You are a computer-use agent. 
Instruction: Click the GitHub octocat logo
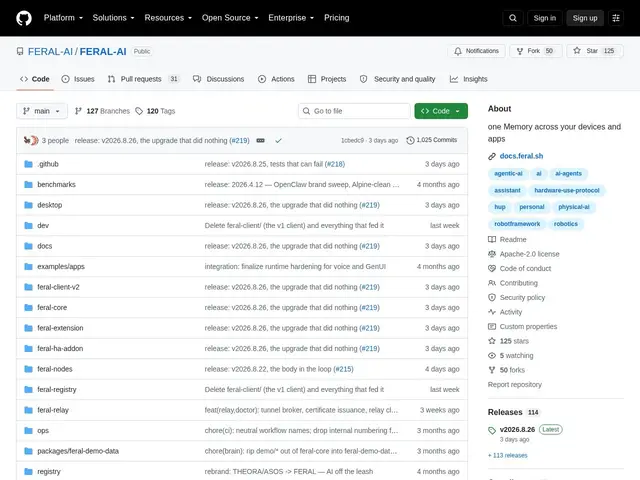(x=24, y=18)
